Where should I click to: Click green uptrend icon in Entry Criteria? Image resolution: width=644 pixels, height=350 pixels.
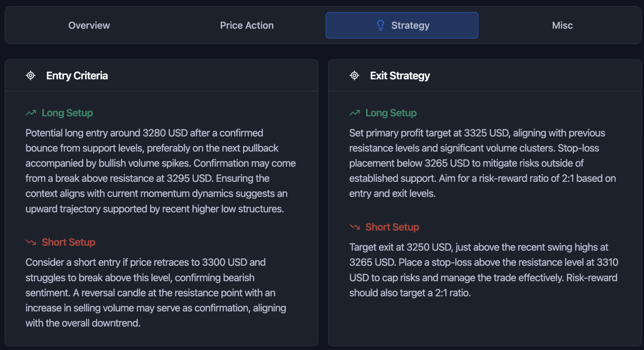[31, 113]
